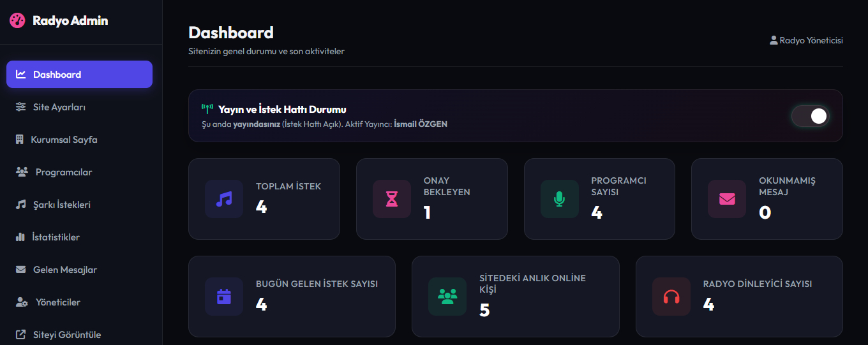This screenshot has height=345, width=868.
Task: Click the Programcı Sayısı card label
Action: click(618, 186)
